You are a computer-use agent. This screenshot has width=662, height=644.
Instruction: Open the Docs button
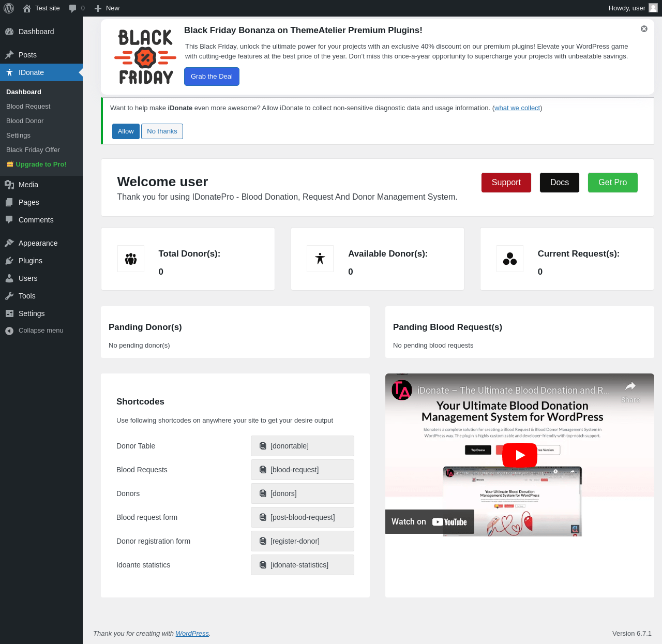pyautogui.click(x=560, y=183)
